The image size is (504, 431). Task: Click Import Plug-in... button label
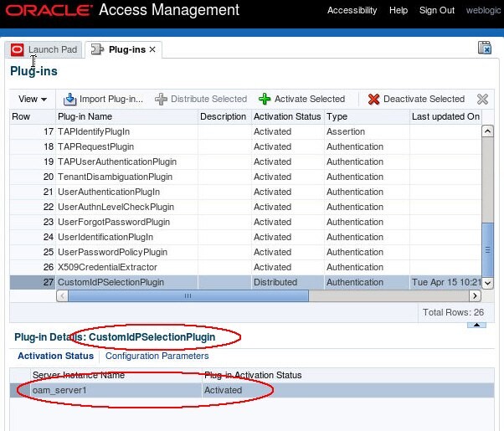111,99
